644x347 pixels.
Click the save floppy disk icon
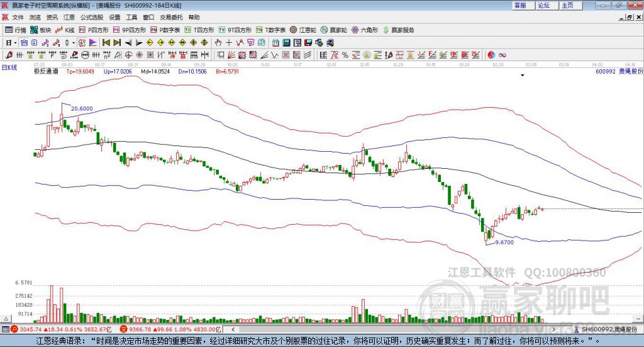coord(308,43)
